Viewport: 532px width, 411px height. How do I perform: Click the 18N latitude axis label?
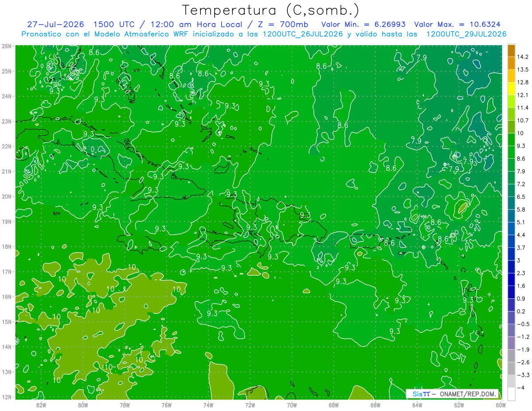[x=6, y=247]
